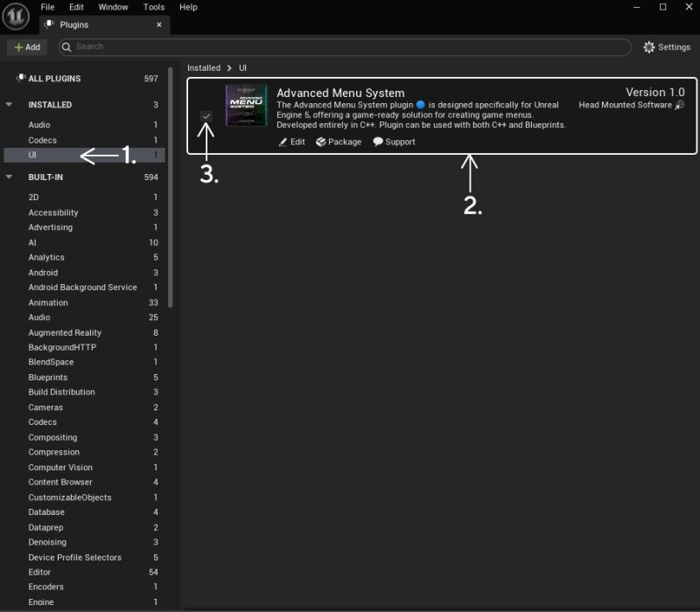This screenshot has width=700, height=612.
Task: Close the Plugins tab
Action: 159,25
